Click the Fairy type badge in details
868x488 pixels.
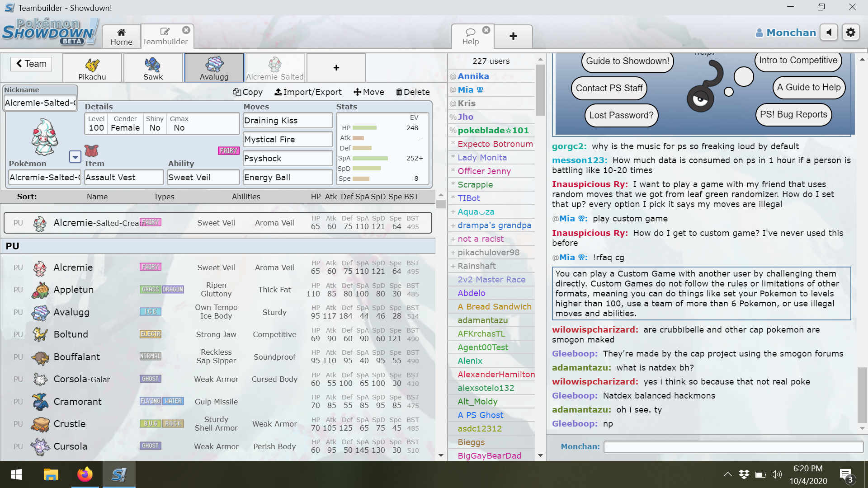point(228,150)
